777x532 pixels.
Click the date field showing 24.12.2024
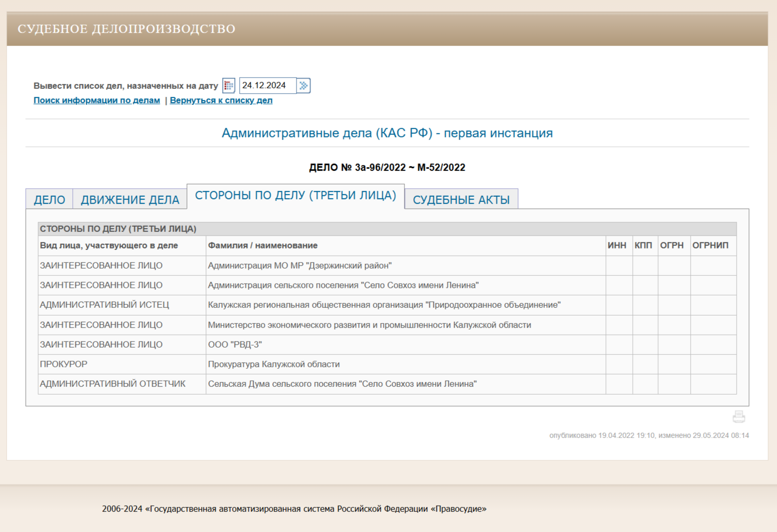point(267,86)
